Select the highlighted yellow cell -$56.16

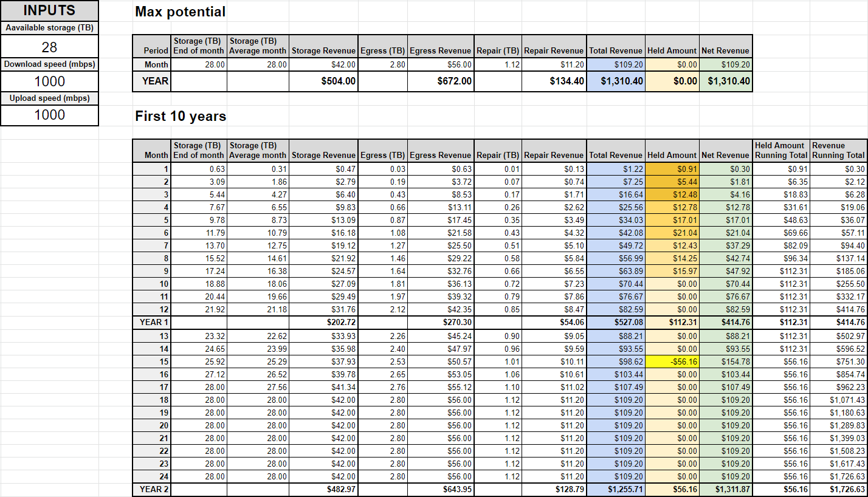click(x=672, y=362)
